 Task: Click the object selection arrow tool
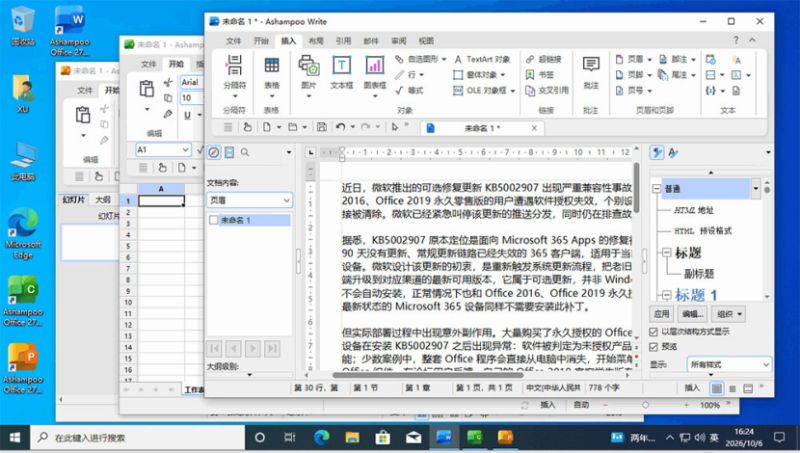(394, 127)
